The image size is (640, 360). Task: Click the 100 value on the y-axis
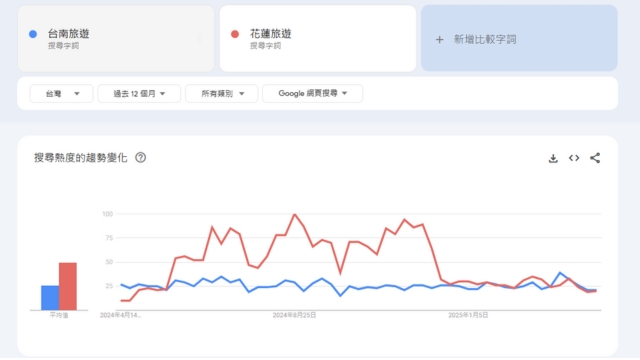click(x=107, y=214)
